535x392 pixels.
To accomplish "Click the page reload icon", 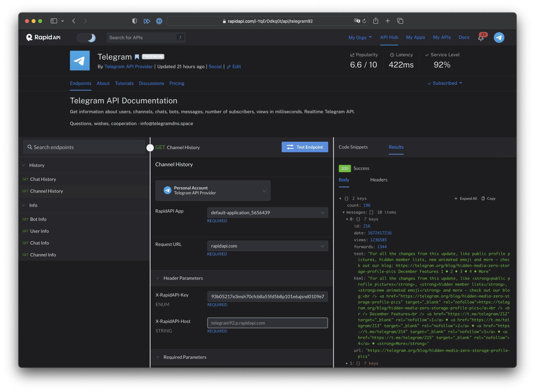I will 364,21.
